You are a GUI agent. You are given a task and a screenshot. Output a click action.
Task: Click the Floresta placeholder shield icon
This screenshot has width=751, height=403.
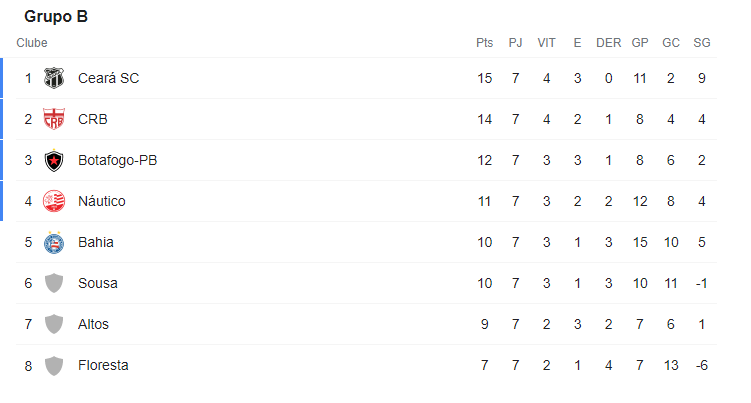[x=54, y=365]
